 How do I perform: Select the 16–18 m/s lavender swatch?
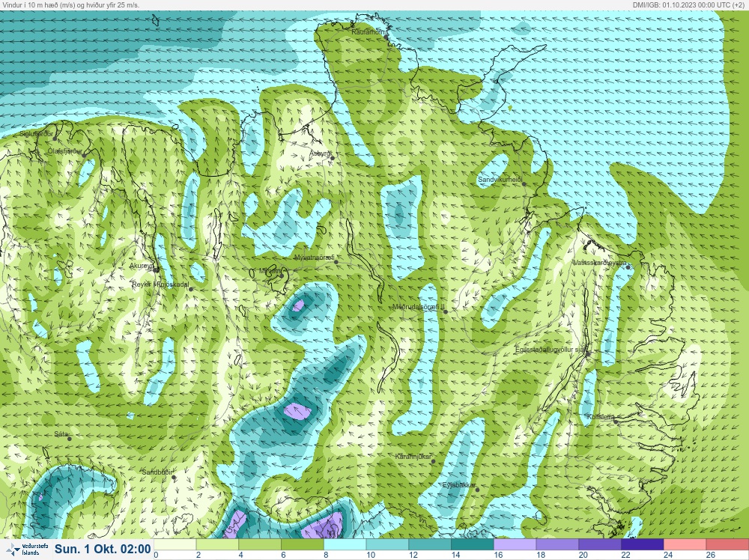point(515,545)
